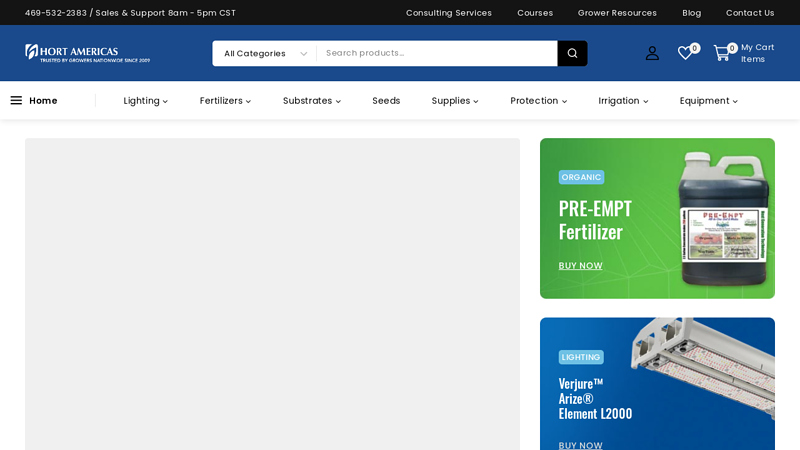Image resolution: width=800 pixels, height=450 pixels.
Task: Expand the Lighting menu
Action: pos(145,100)
